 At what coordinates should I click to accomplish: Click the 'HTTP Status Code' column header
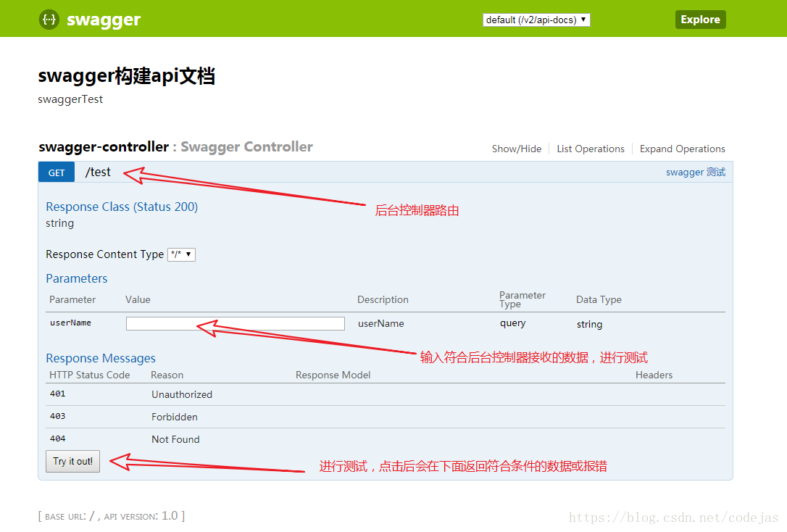(90, 375)
